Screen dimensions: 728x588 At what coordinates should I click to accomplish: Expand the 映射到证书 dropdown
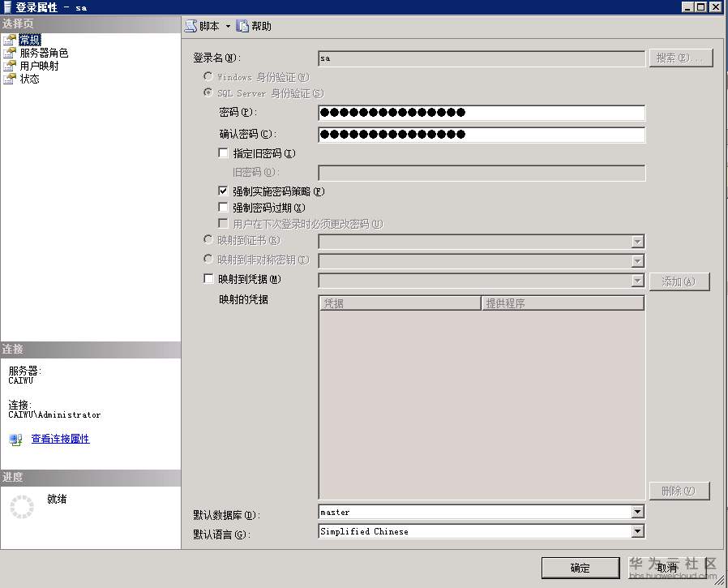[637, 242]
